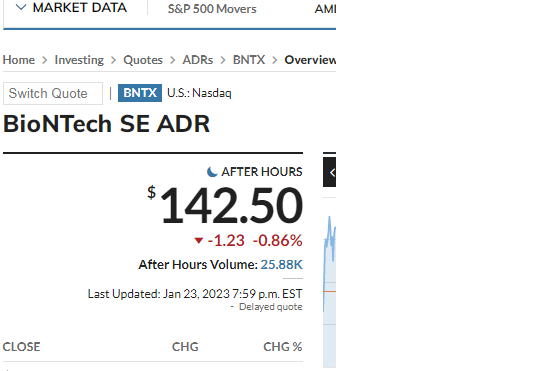Collapse the MARKET DATA chevron arrow

coord(21,7)
